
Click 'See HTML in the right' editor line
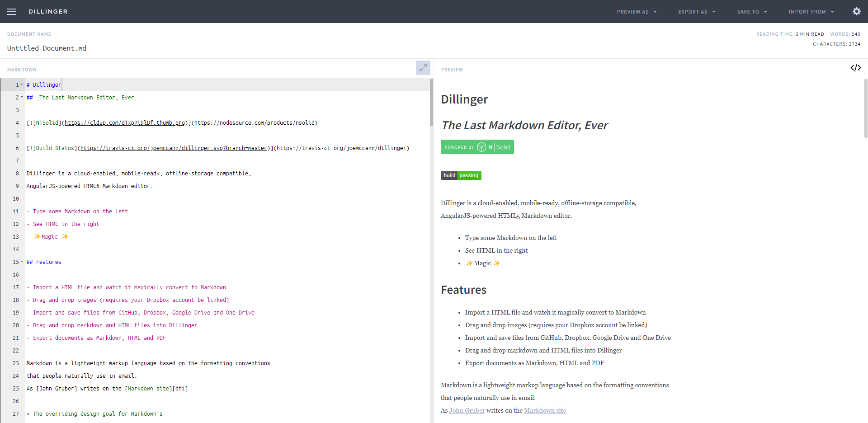(x=63, y=224)
